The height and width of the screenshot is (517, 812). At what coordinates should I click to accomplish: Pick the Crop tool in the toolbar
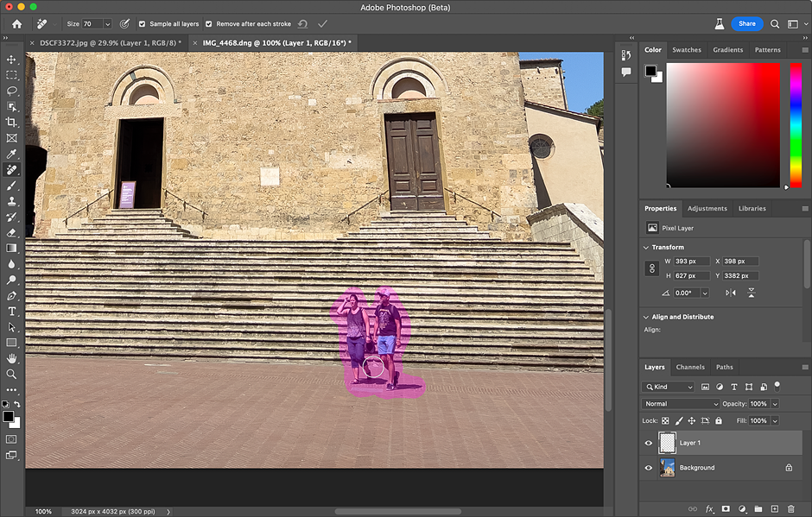point(12,123)
